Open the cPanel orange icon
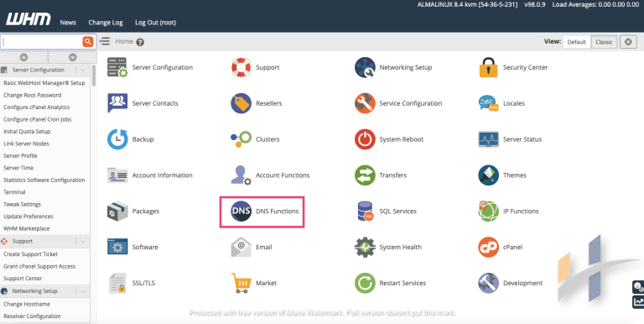644x324 pixels. 488,247
